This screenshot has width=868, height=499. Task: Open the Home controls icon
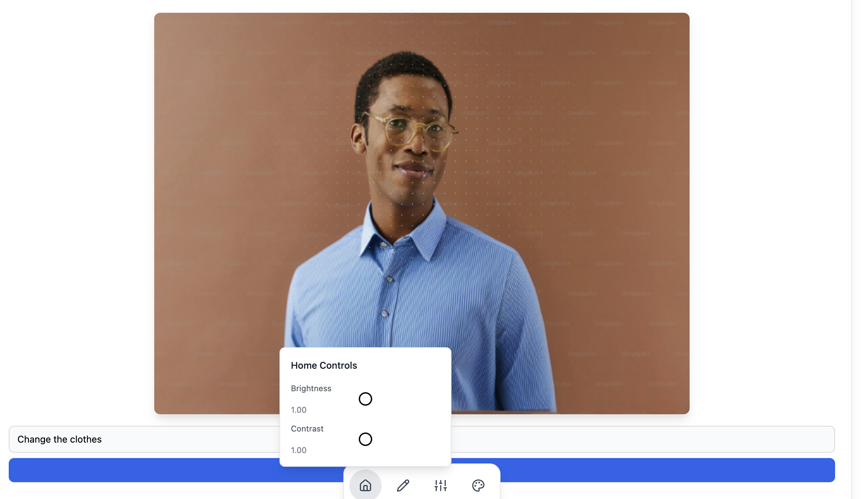365,485
